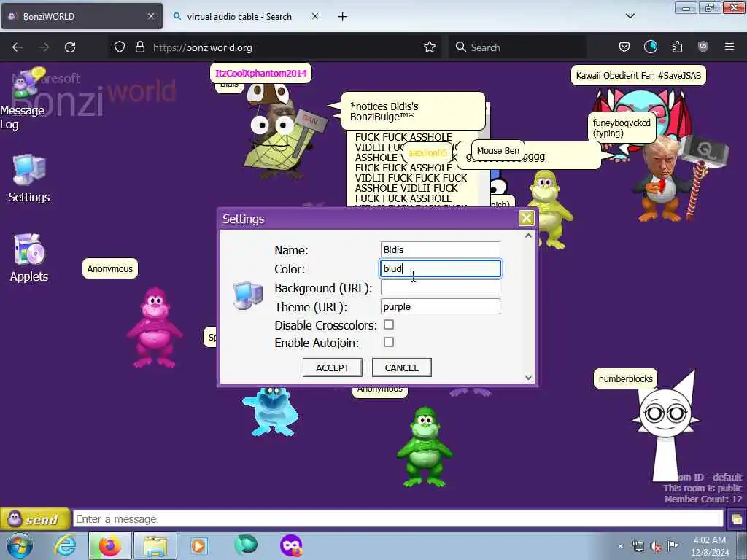Click the chat log icon beside message box
The height and width of the screenshot is (560, 747).
pyautogui.click(x=736, y=519)
